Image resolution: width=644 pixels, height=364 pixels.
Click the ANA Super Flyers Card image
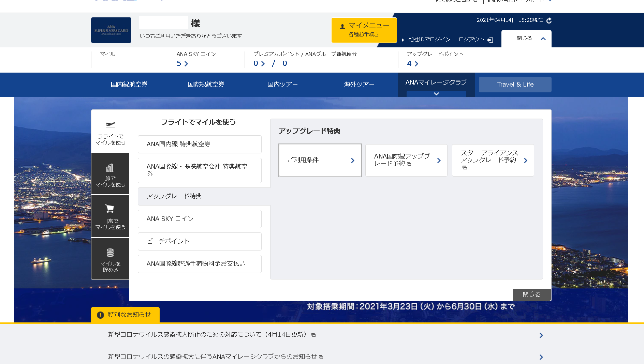click(x=111, y=30)
